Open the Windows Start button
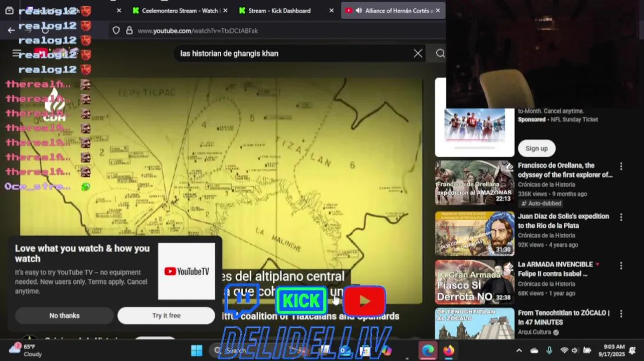Viewport: 644px width, 361px height. pyautogui.click(x=197, y=350)
